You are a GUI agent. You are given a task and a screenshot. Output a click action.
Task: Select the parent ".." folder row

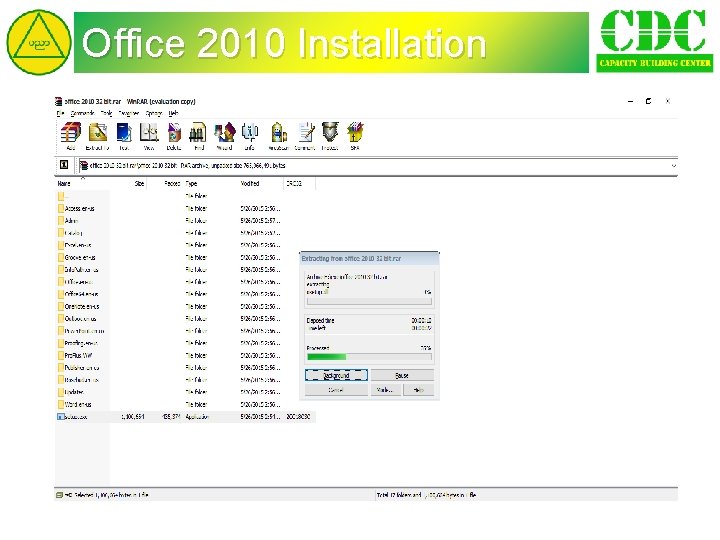point(63,196)
